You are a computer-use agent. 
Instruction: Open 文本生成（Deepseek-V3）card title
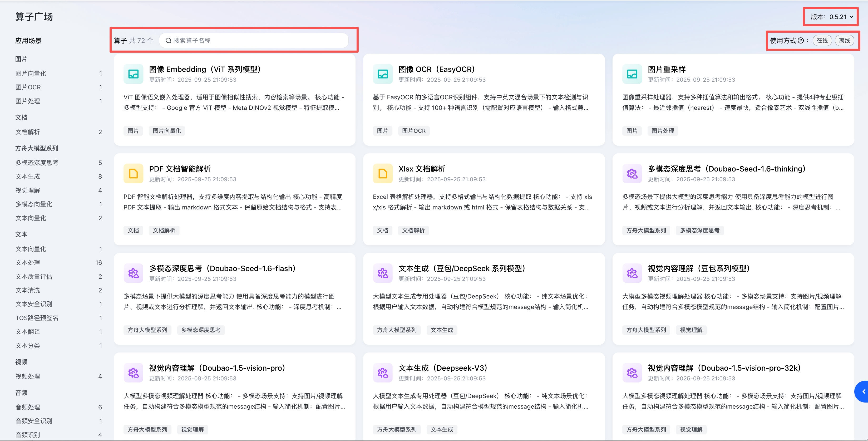442,368
